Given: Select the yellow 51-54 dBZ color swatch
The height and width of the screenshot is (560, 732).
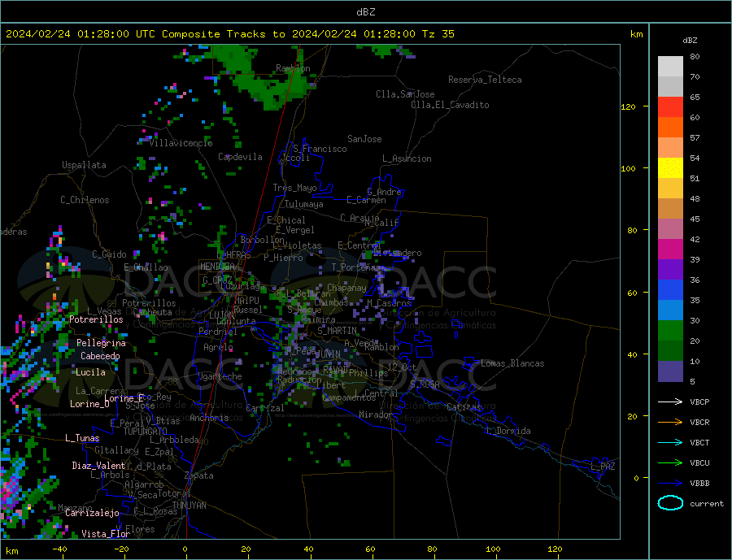Looking at the screenshot, I should pos(670,168).
